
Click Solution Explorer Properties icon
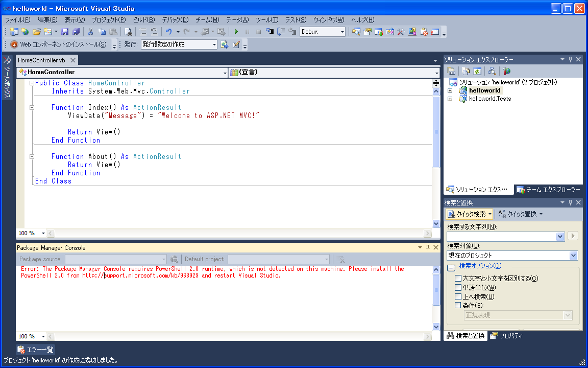(452, 72)
